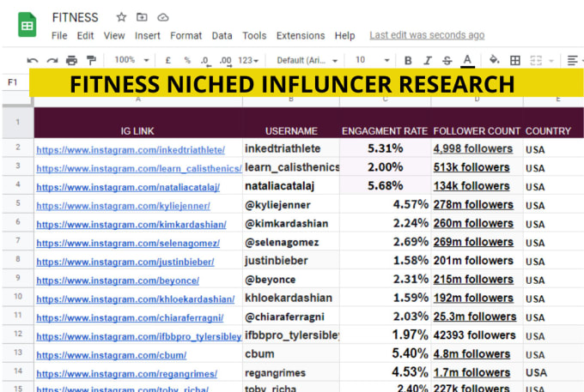Select the cell '42393 followers'
The width and height of the screenshot is (584, 392).
pyautogui.click(x=477, y=335)
